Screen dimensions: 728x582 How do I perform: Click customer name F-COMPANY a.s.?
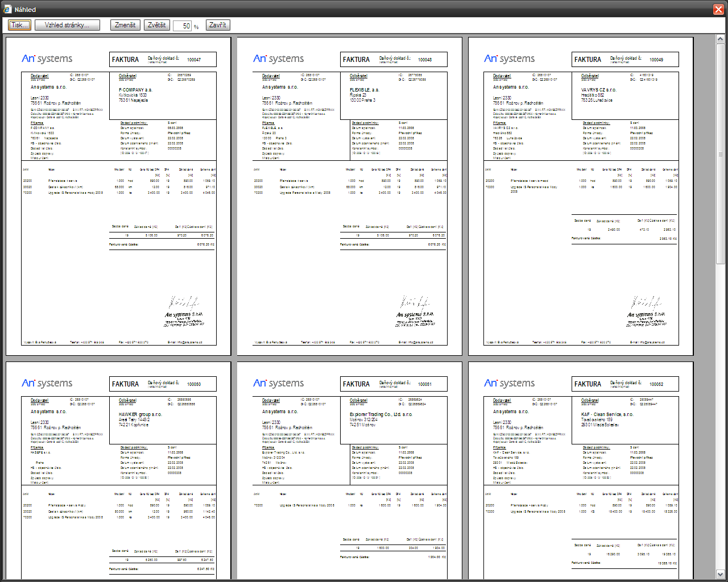[135, 90]
